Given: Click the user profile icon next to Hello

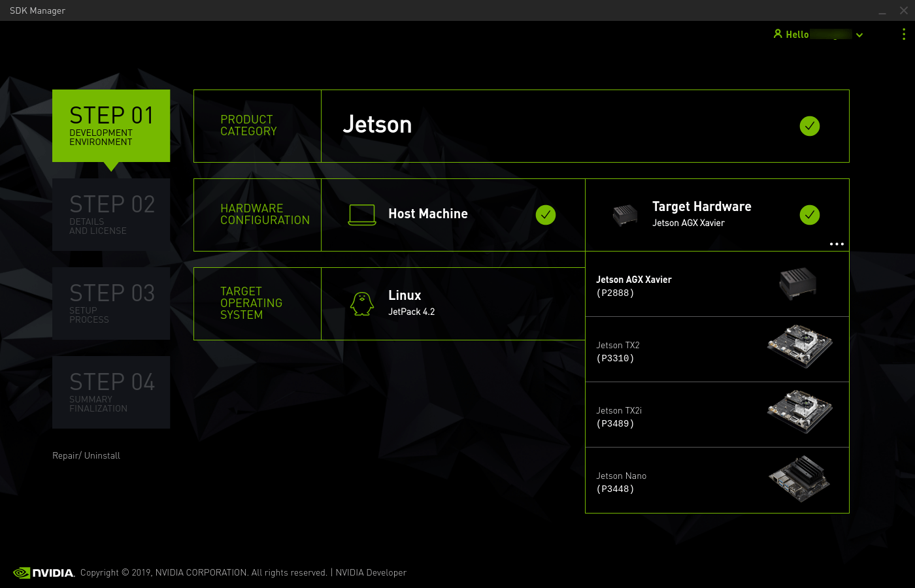Looking at the screenshot, I should [x=777, y=34].
